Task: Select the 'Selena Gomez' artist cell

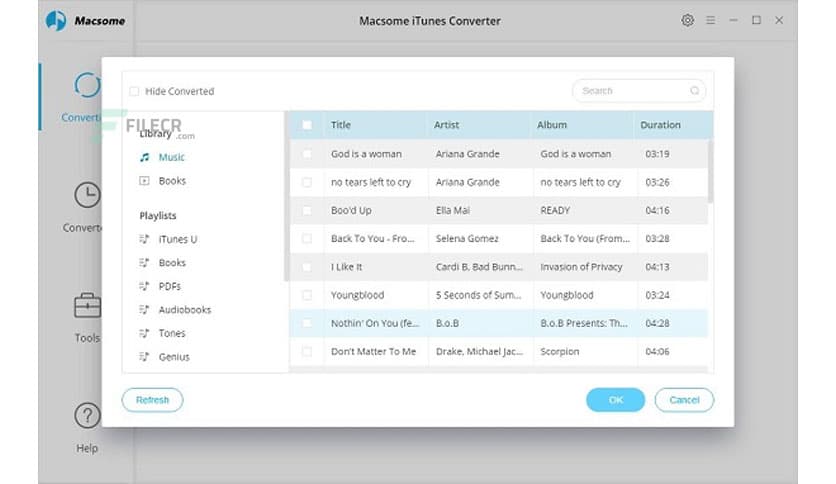Action: tap(467, 239)
